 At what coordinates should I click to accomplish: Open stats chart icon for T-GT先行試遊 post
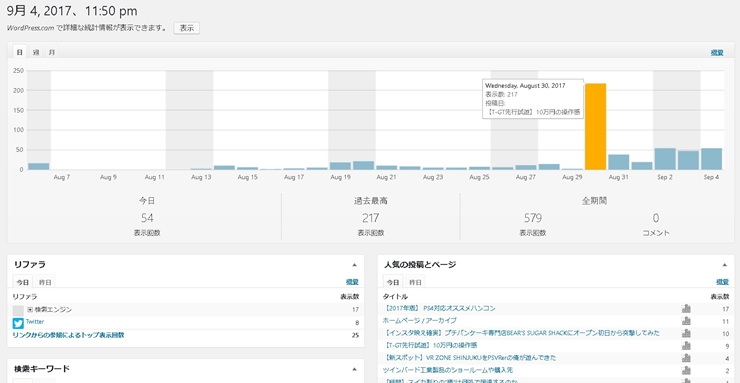pyautogui.click(x=686, y=345)
